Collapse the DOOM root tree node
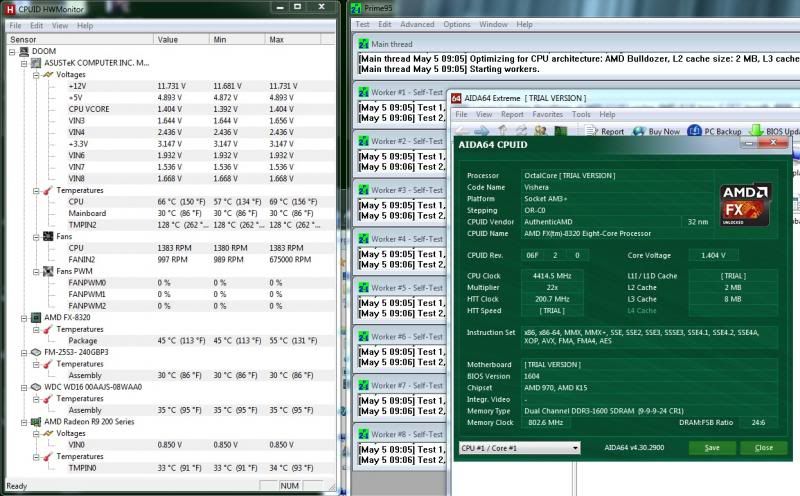Screen dimensions: 800x496 pyautogui.click(x=12, y=52)
